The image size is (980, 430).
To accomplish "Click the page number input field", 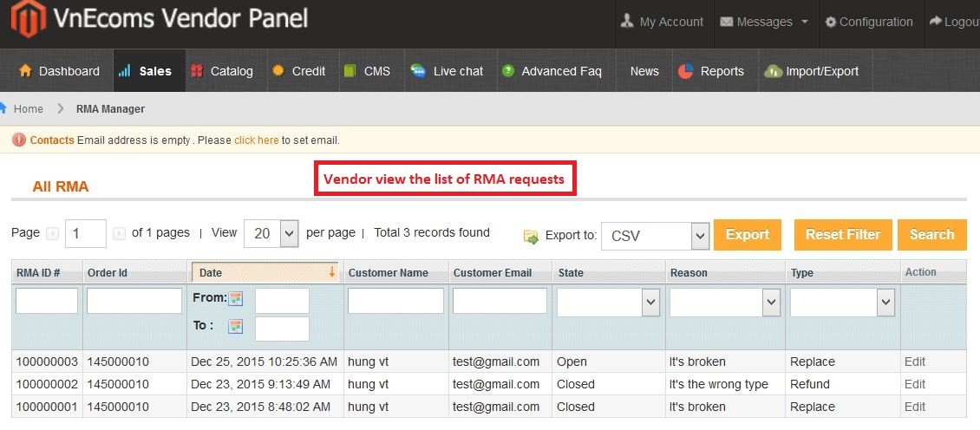I will click(86, 234).
